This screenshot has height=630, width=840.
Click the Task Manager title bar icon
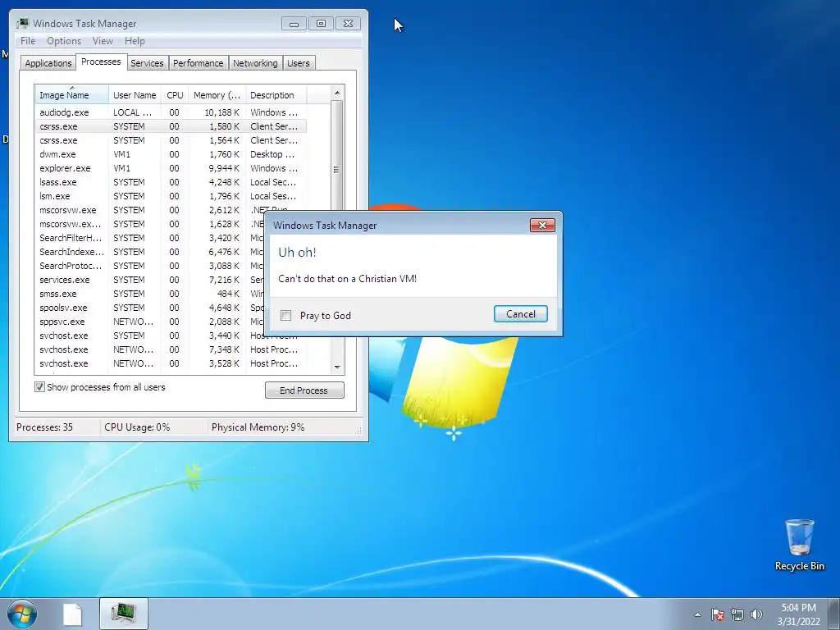pyautogui.click(x=22, y=24)
